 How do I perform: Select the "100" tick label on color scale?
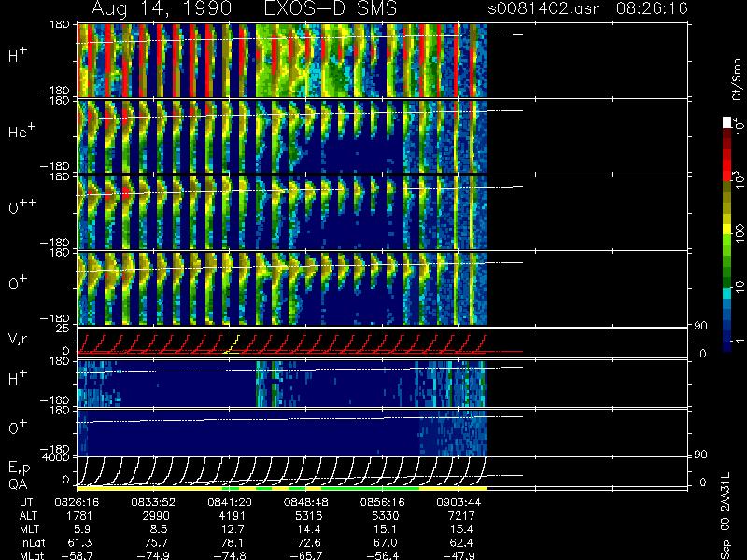tap(740, 232)
